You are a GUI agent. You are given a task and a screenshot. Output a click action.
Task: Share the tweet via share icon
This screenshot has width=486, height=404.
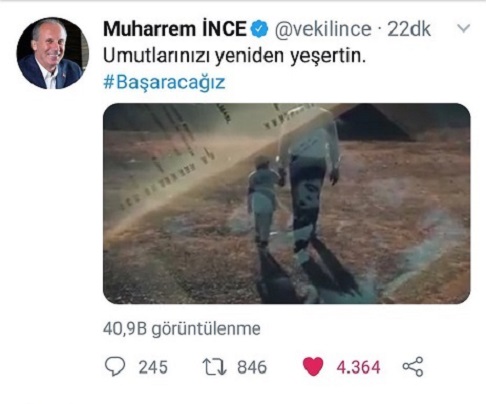[x=413, y=367]
